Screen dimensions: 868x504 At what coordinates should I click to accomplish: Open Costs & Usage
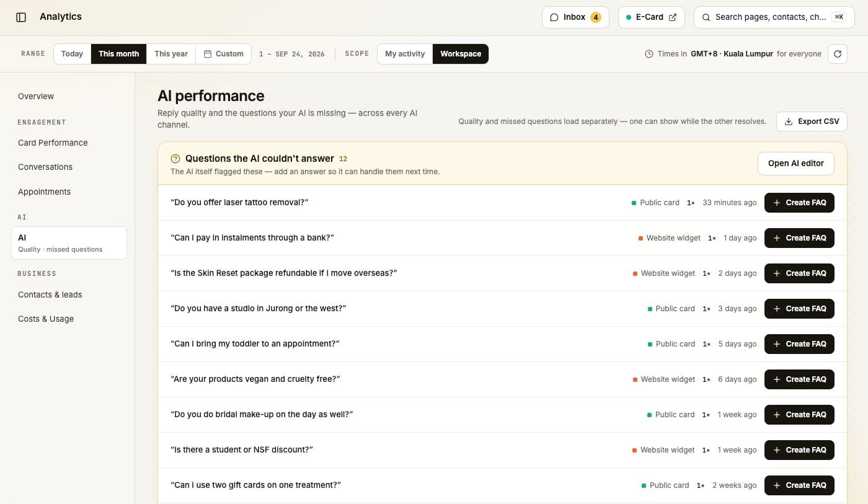[x=69, y=319]
